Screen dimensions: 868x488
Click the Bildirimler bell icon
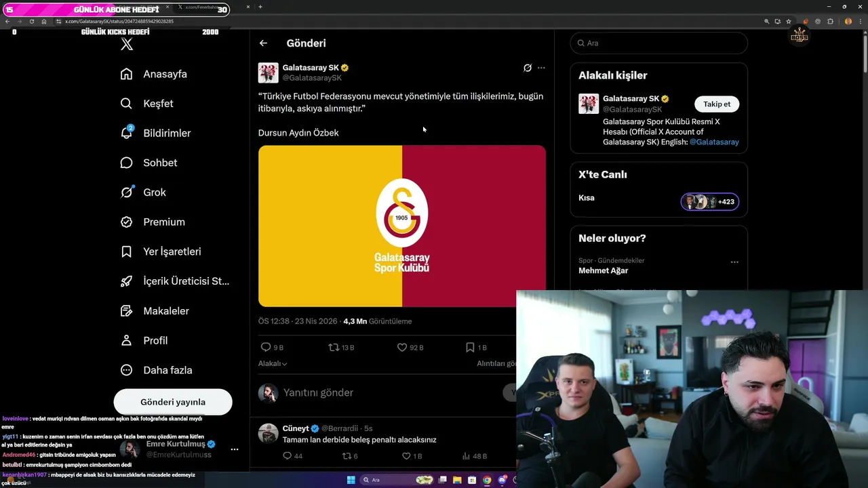click(126, 133)
